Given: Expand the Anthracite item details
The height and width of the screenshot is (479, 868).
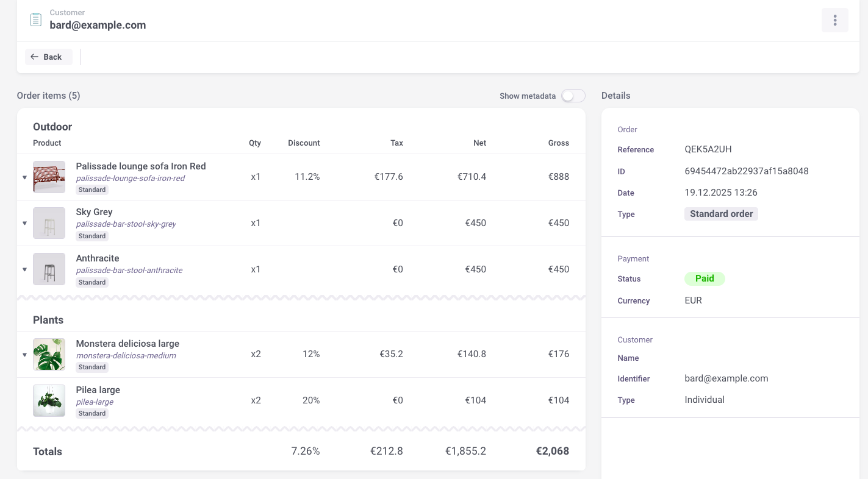Looking at the screenshot, I should coord(24,269).
